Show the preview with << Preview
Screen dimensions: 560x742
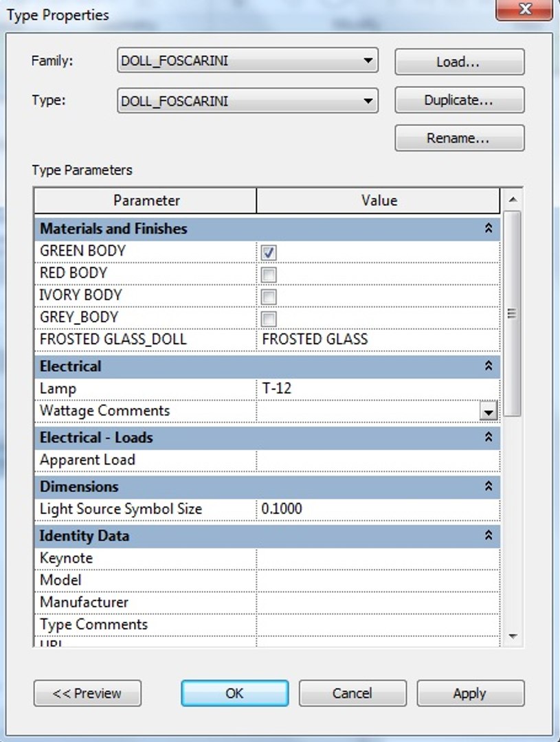(87, 693)
